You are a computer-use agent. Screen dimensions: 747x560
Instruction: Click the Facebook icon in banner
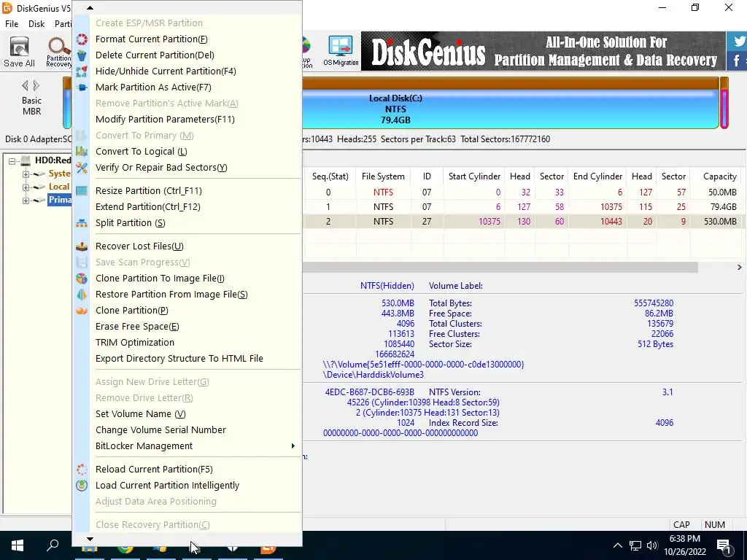737,61
